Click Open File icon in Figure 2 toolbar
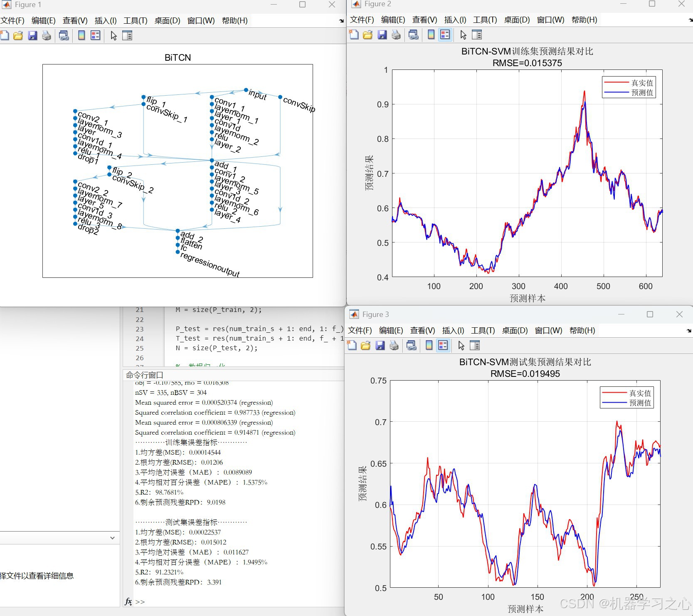693x616 pixels. (368, 35)
